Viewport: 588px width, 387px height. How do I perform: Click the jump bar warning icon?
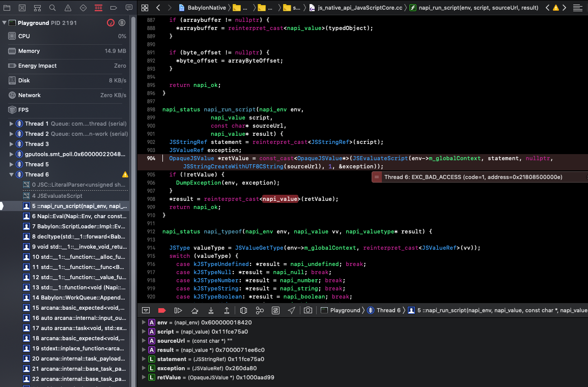(556, 8)
